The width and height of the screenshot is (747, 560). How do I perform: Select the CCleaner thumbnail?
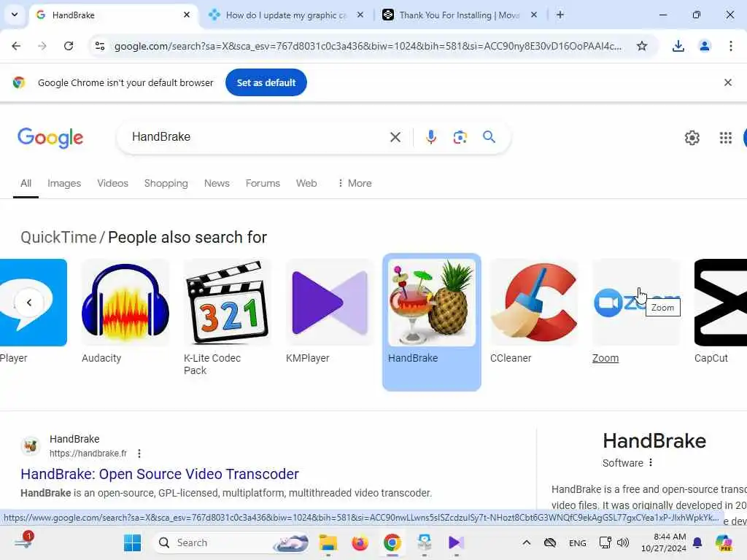533,303
